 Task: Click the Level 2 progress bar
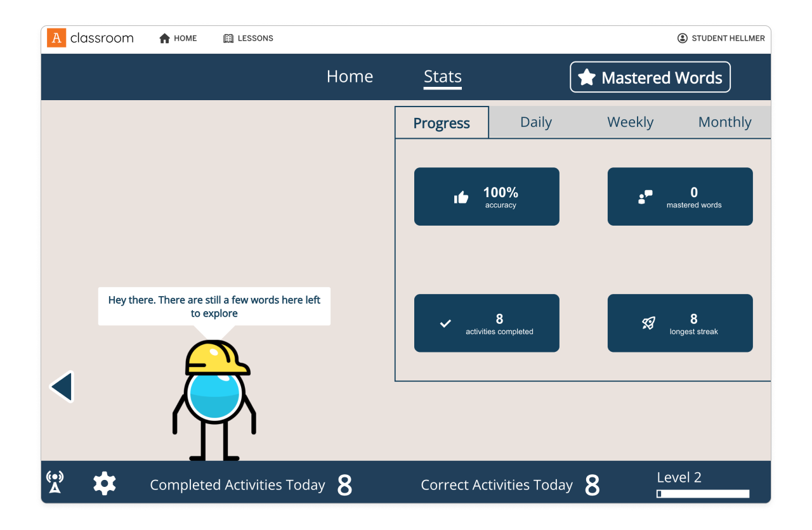coord(702,493)
